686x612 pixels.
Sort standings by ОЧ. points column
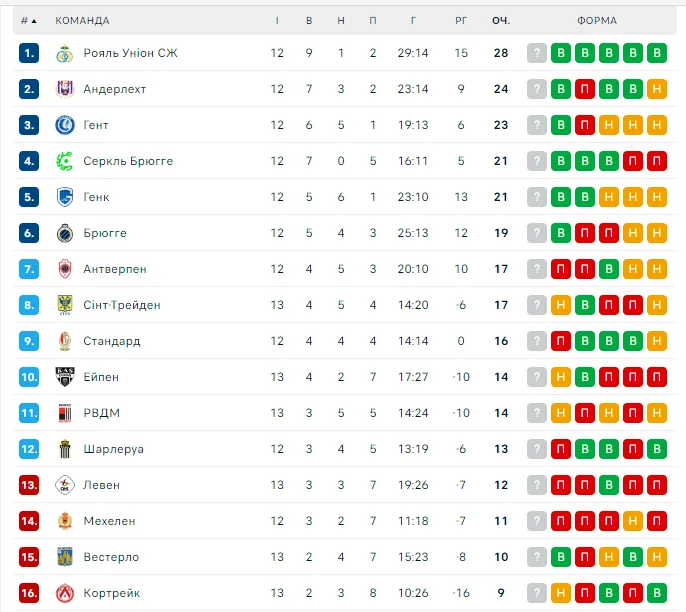(x=501, y=20)
